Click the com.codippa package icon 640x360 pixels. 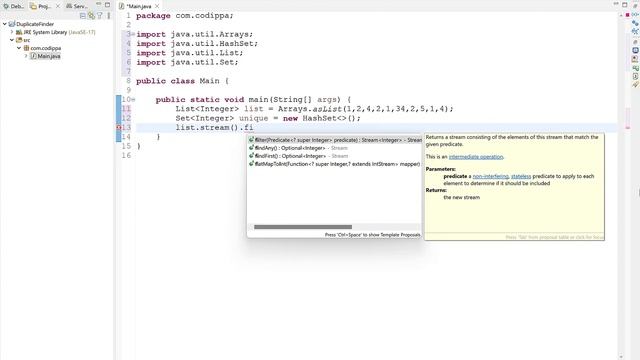point(26,48)
